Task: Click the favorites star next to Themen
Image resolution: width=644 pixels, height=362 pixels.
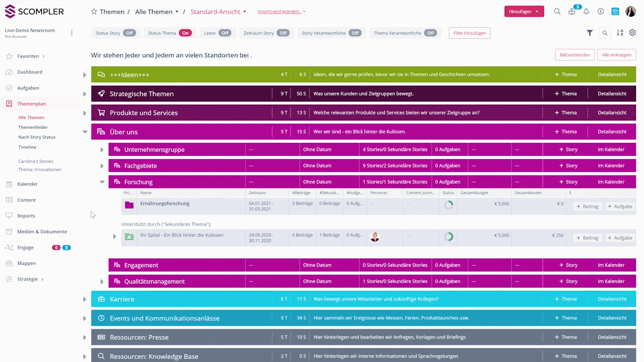Action: pyautogui.click(x=94, y=12)
